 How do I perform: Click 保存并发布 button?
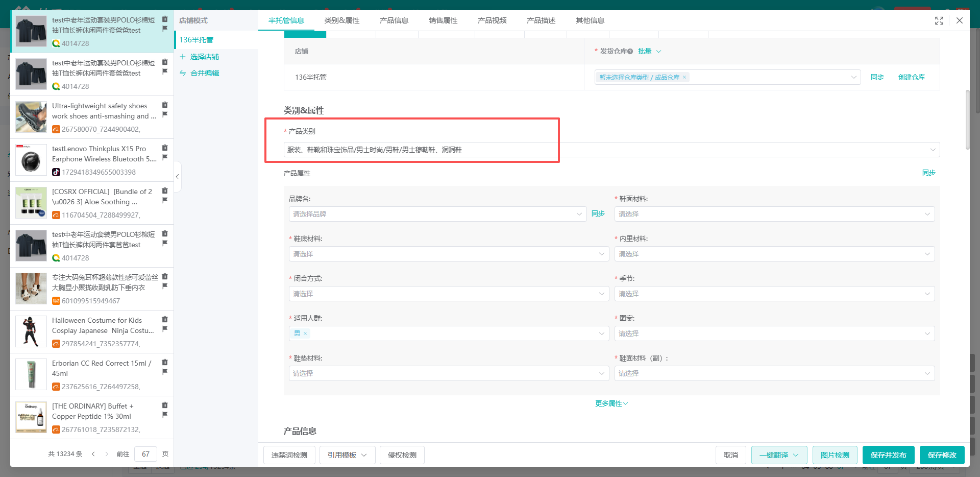pyautogui.click(x=888, y=455)
